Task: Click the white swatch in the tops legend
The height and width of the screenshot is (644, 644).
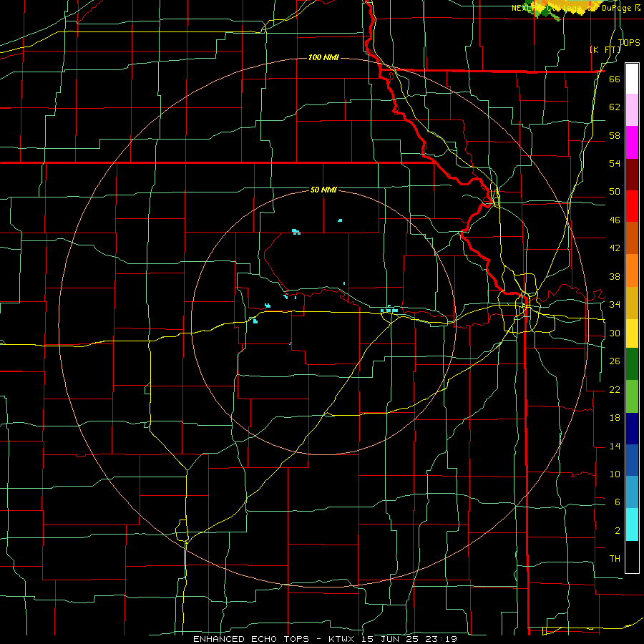Action: [632, 79]
